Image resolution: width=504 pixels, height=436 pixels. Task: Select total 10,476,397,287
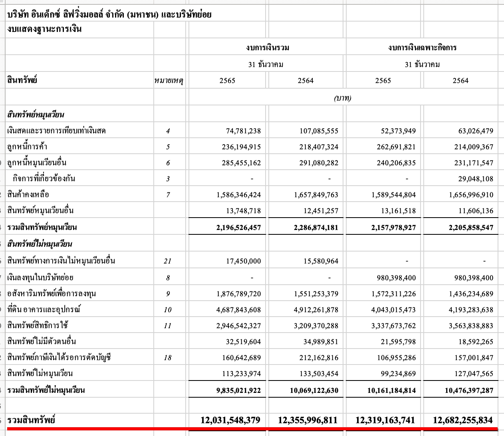[469, 390]
